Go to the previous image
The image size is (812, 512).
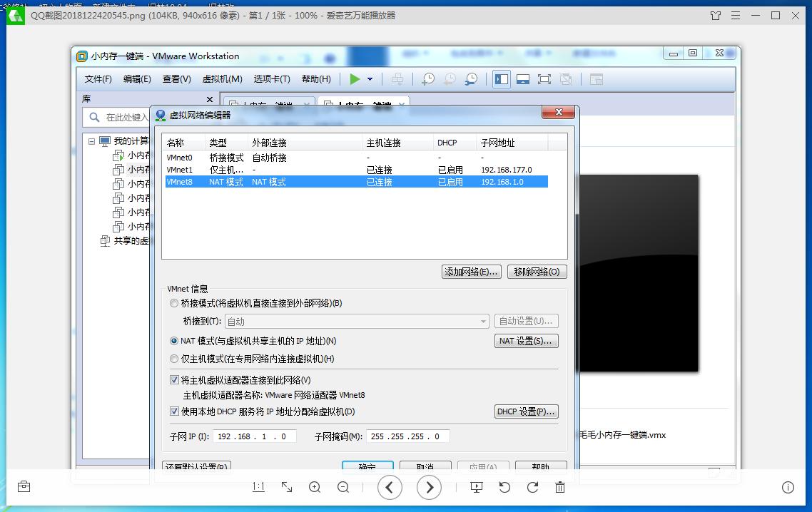[390, 487]
